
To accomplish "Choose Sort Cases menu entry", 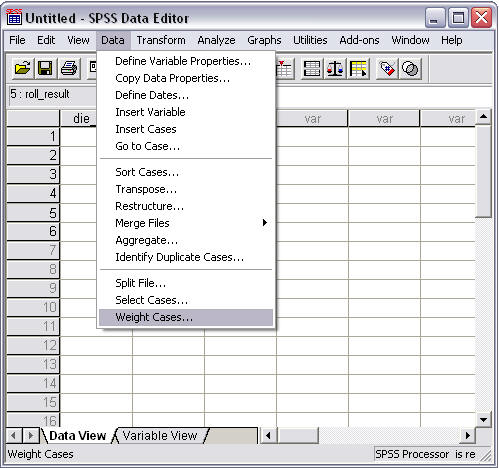I will coord(186,172).
